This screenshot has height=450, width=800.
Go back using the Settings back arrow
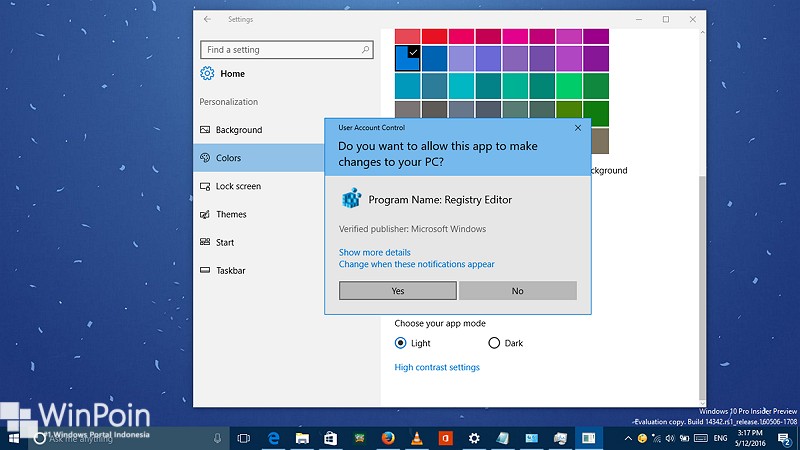click(207, 19)
